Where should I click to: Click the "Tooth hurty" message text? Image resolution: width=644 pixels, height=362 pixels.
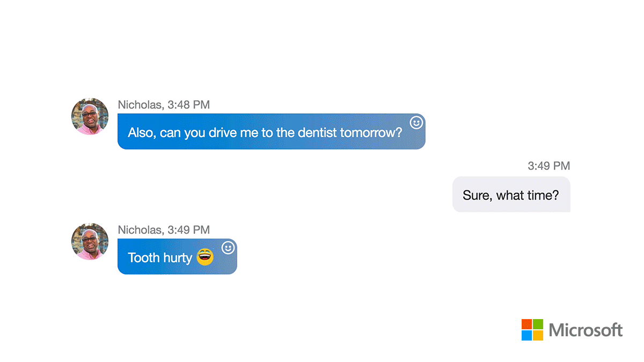click(x=160, y=257)
